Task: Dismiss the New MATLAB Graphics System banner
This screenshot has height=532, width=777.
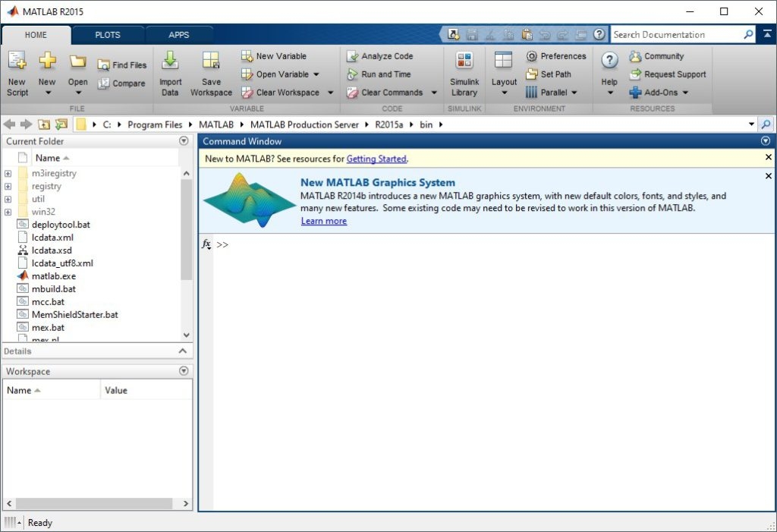Action: click(768, 176)
